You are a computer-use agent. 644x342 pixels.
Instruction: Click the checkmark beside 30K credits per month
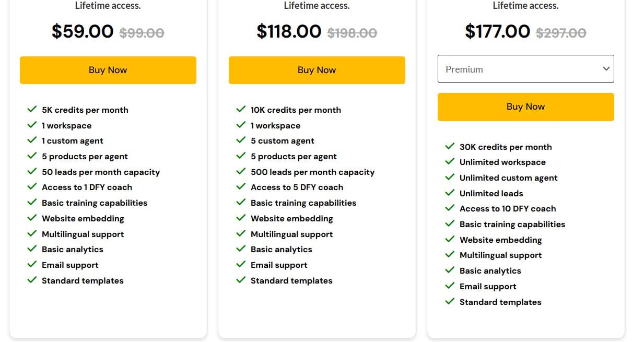click(450, 147)
